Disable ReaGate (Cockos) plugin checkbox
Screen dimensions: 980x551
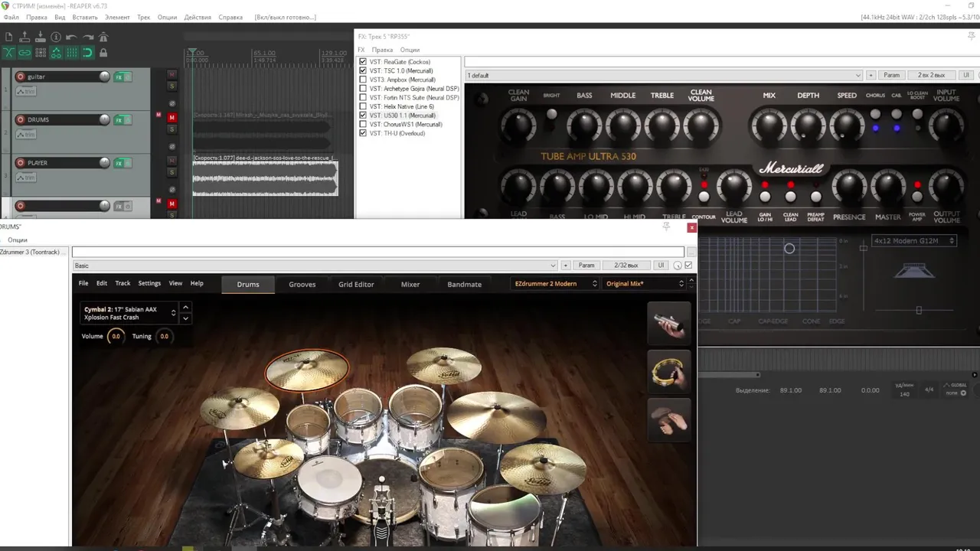pyautogui.click(x=363, y=62)
